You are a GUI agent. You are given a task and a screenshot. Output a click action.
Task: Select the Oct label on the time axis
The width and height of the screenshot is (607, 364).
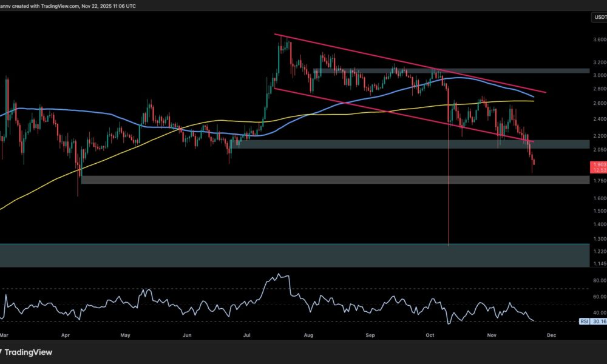point(429,335)
